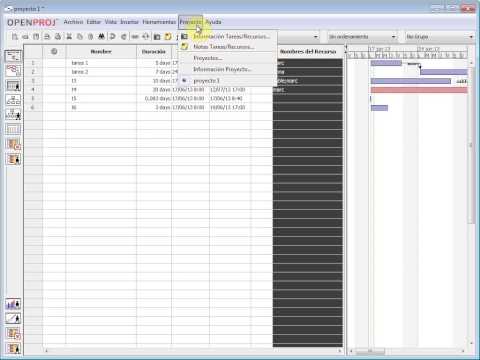Viewport: 480px width, 360px height.
Task: Open the Resource Usage view sidebar icon
Action: [13, 159]
